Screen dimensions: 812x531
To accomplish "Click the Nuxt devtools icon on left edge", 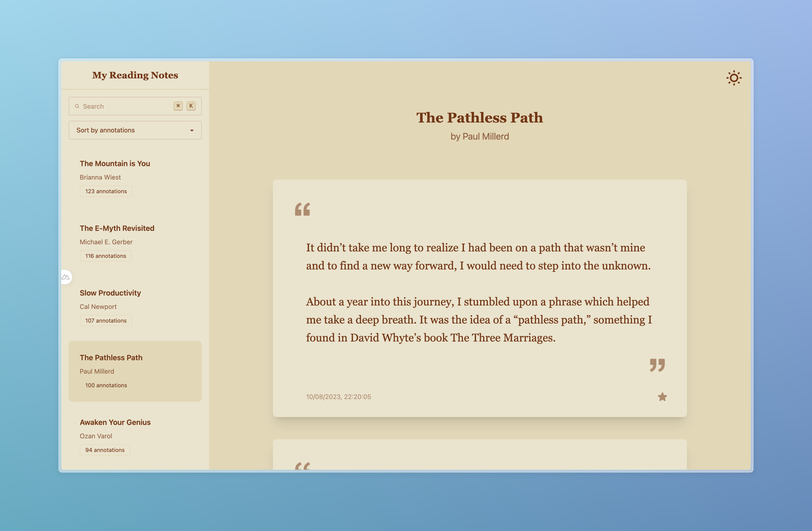I will point(65,277).
